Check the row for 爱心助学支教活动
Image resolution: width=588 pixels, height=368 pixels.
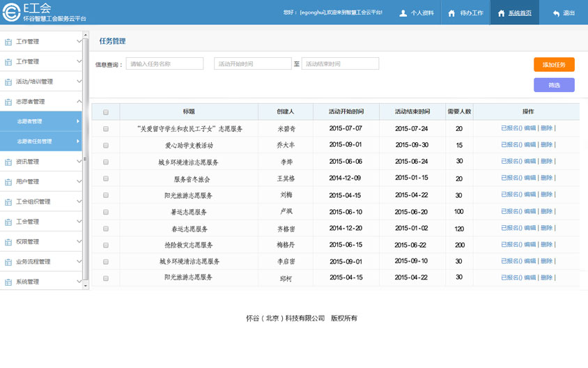(106, 145)
